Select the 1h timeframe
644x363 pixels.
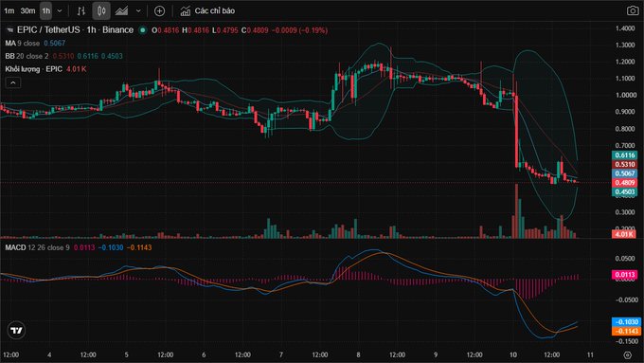(46, 11)
